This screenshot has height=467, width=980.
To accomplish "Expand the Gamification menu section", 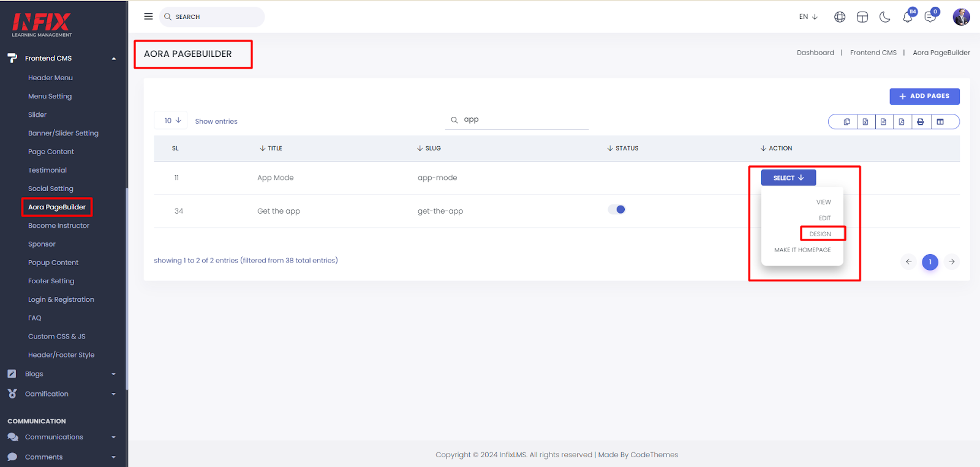I will pos(113,394).
